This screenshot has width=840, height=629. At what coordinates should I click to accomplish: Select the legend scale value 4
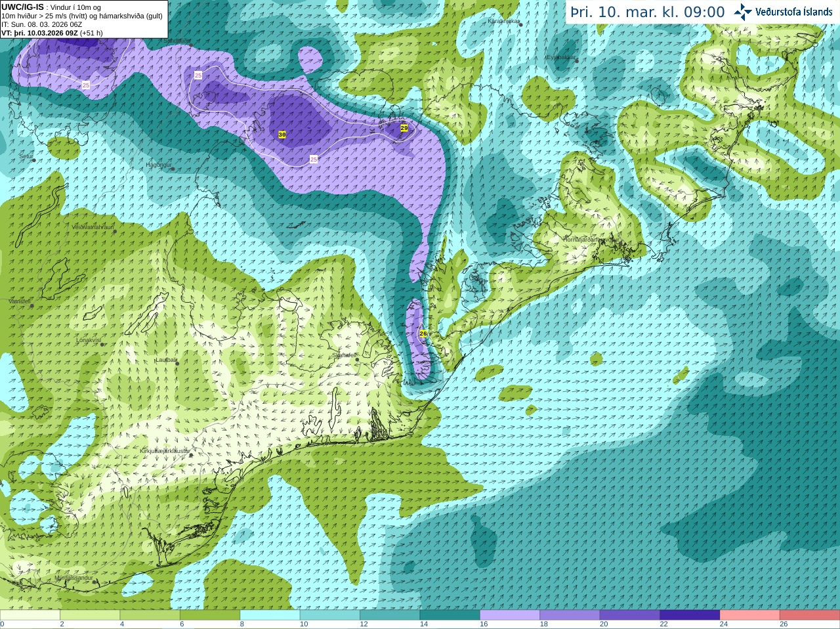pyautogui.click(x=122, y=624)
